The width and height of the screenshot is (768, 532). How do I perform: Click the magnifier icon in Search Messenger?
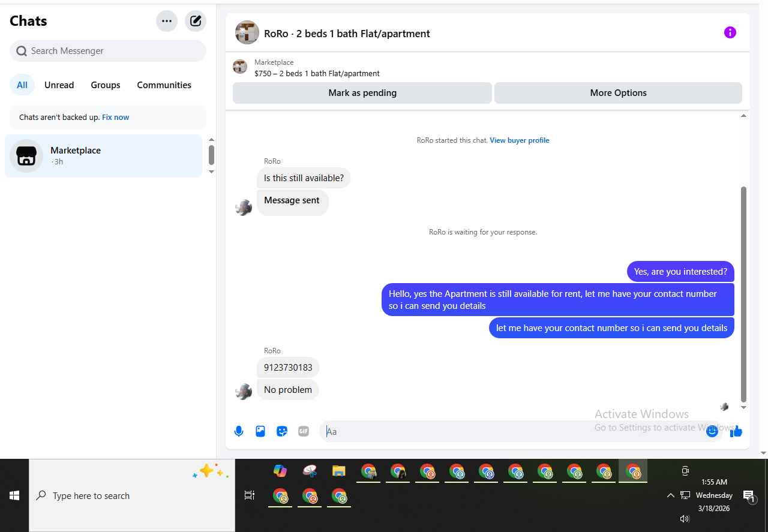pyautogui.click(x=22, y=51)
